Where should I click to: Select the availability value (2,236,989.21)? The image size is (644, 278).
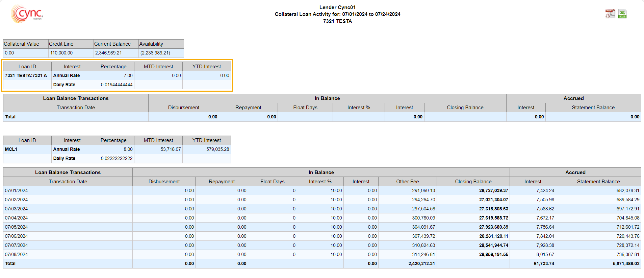point(155,53)
